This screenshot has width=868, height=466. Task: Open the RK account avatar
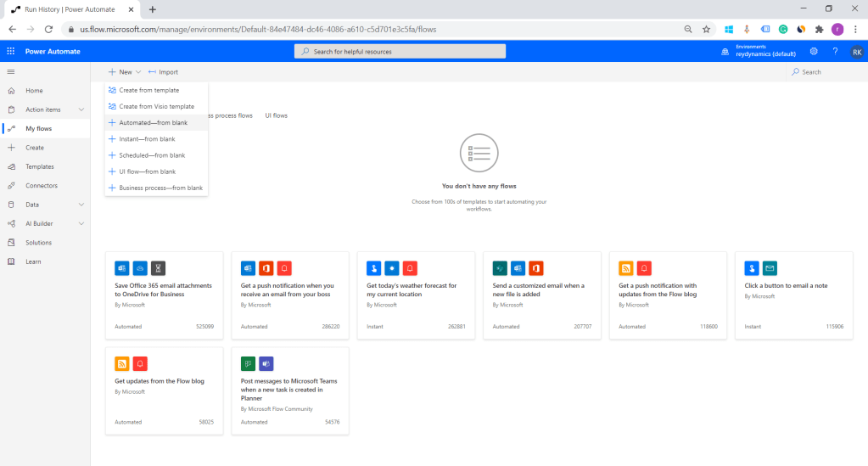(x=854, y=52)
